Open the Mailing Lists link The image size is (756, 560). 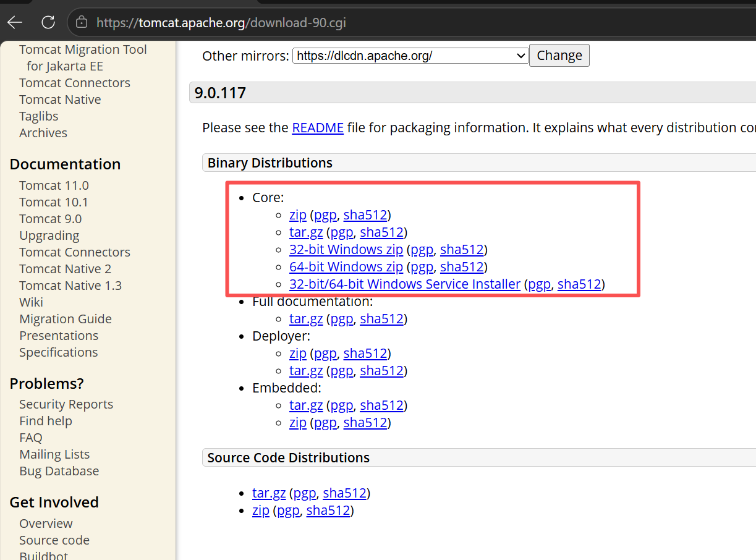point(54,454)
